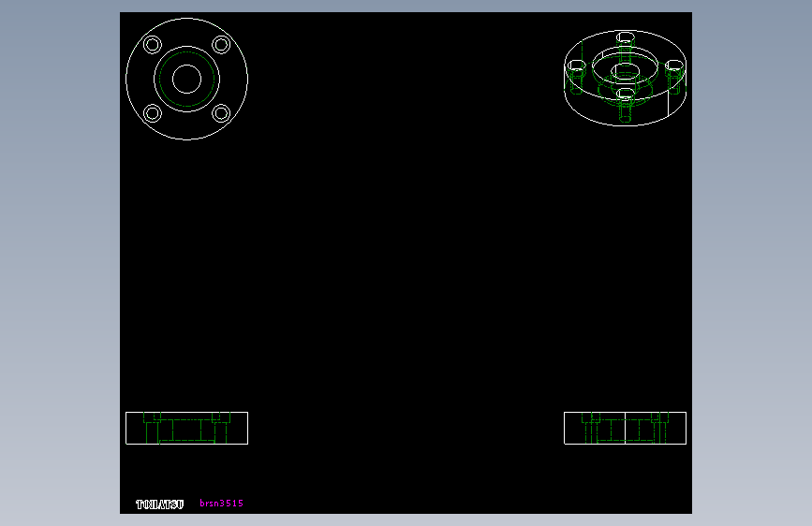Select the lower-right bolt hole in top view
The height and width of the screenshot is (526, 812).
(x=221, y=113)
